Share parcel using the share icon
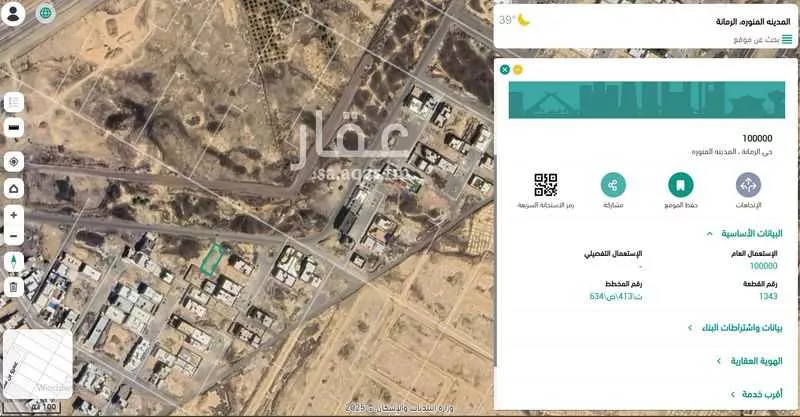The image size is (800, 417). coord(613,185)
